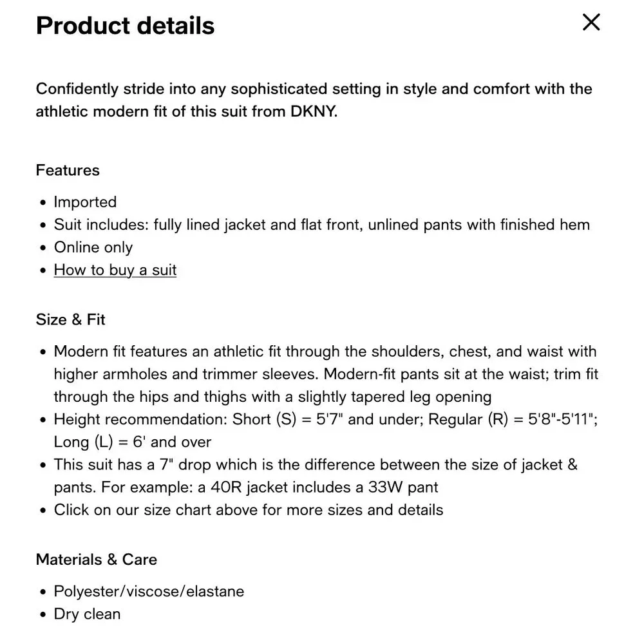Image resolution: width=644 pixels, height=644 pixels.
Task: Click the Height recommendation bullet text
Action: (326, 430)
